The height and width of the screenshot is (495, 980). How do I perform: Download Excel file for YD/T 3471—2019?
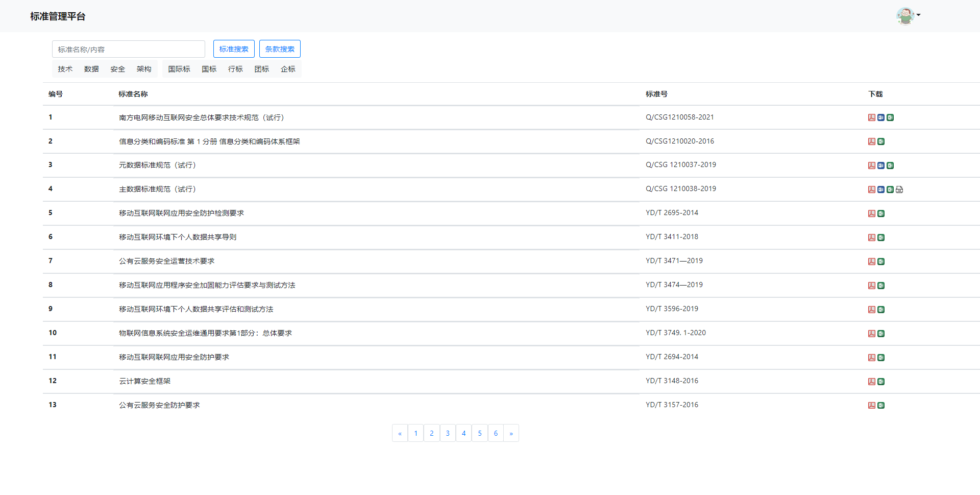880,262
